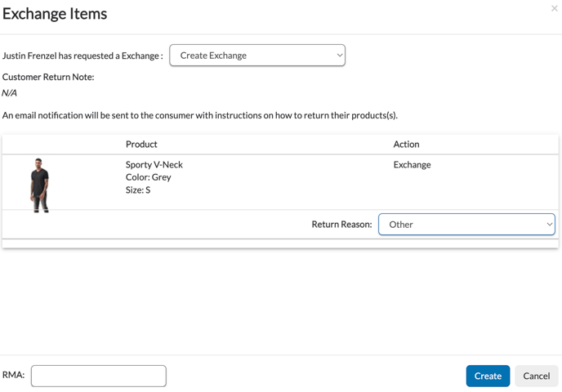Click the Create Exchange dropdown chevron arrow
Viewport: 562px width, 392px height.
(x=340, y=56)
